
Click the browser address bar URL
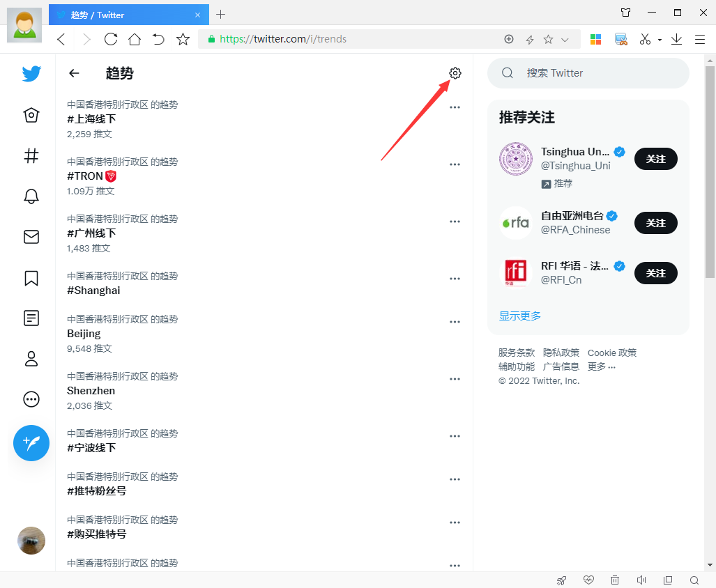282,39
